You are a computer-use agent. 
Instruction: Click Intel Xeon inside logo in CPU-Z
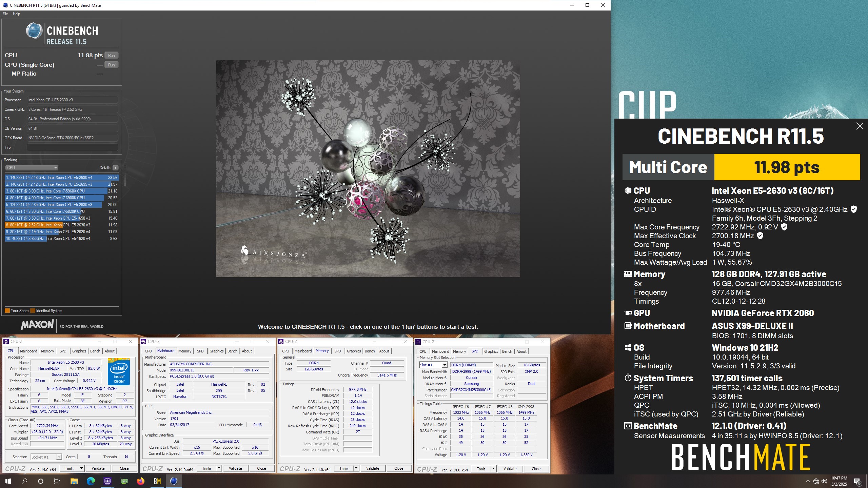[119, 372]
